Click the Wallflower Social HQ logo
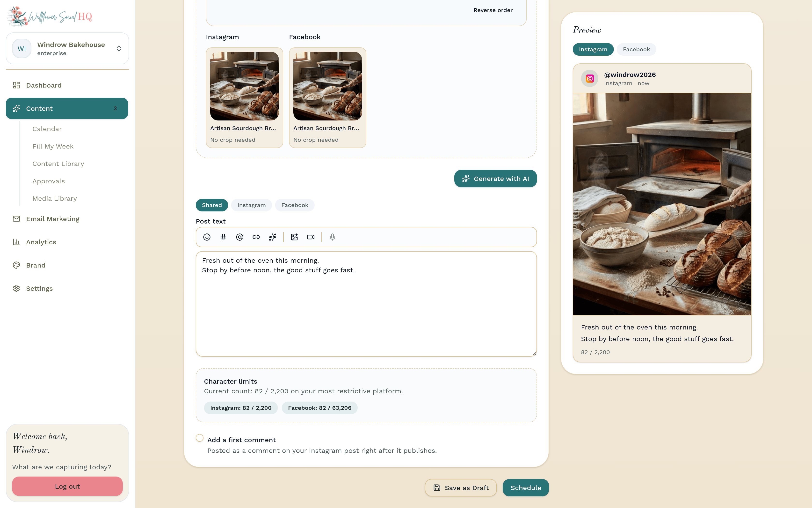This screenshot has height=508, width=812. (50, 16)
